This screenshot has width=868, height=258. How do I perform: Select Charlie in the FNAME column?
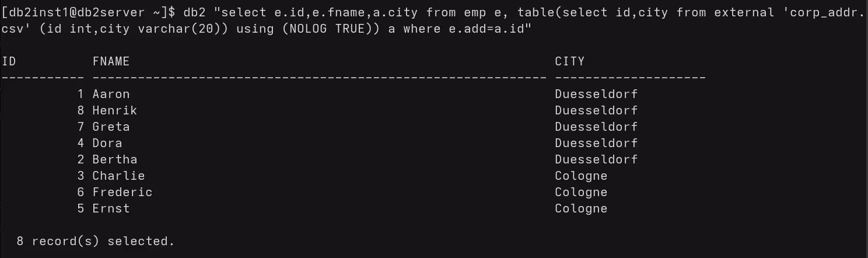[x=118, y=176]
